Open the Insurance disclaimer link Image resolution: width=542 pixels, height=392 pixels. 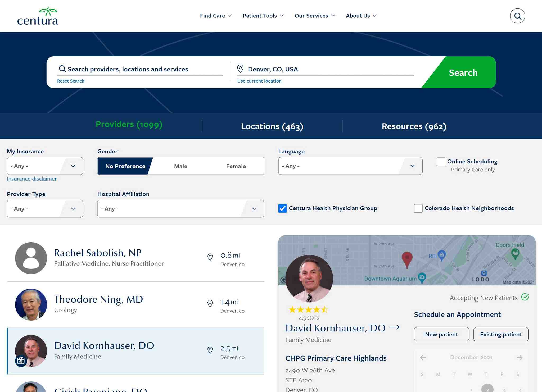point(32,179)
